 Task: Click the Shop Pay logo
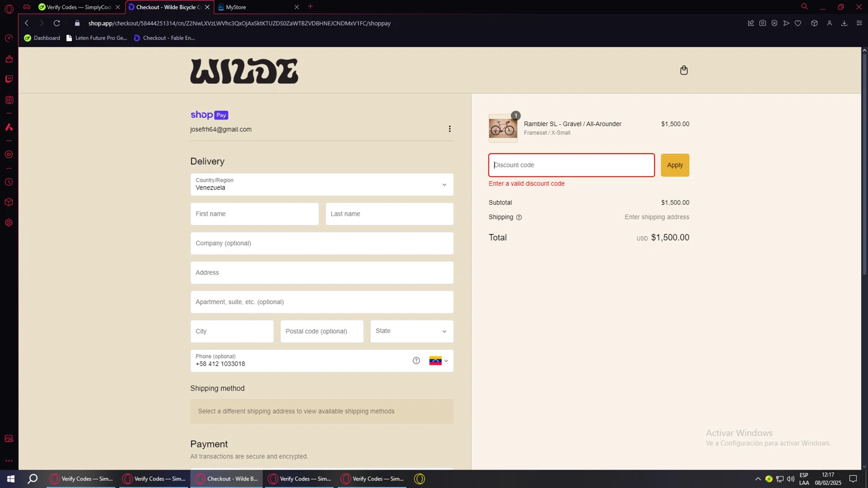(x=209, y=115)
